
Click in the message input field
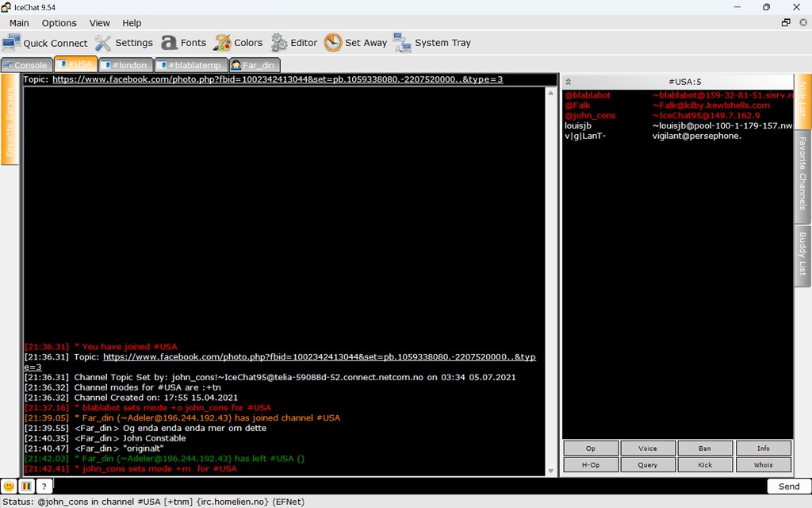[409, 487]
